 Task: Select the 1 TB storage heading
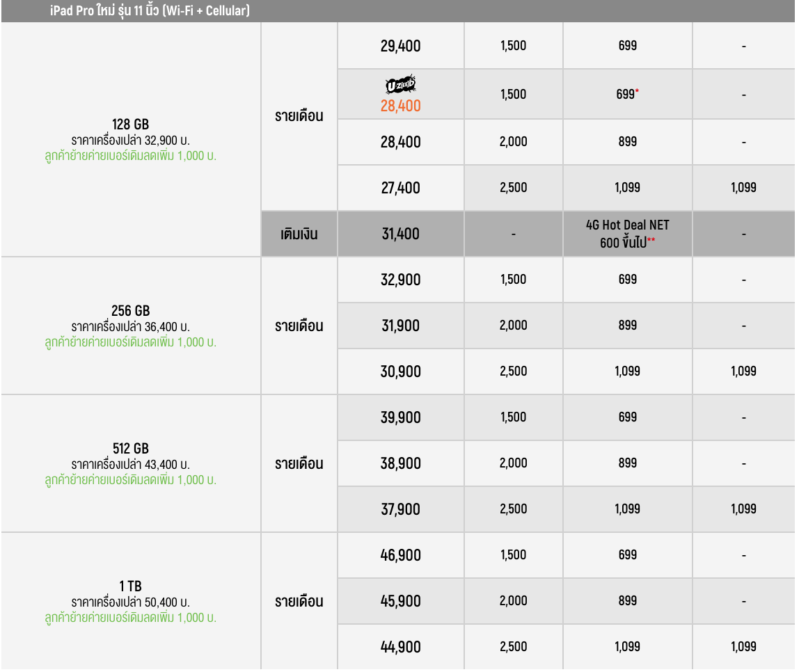click(x=130, y=586)
